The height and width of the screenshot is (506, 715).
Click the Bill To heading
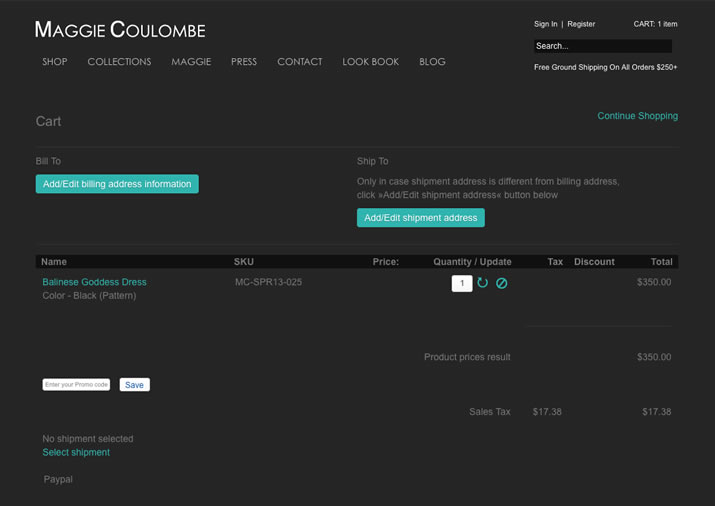click(x=48, y=161)
